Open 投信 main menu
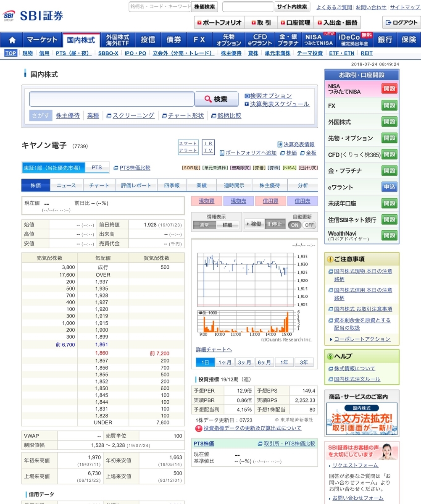Screen dimensions: 421x504 tap(148, 40)
